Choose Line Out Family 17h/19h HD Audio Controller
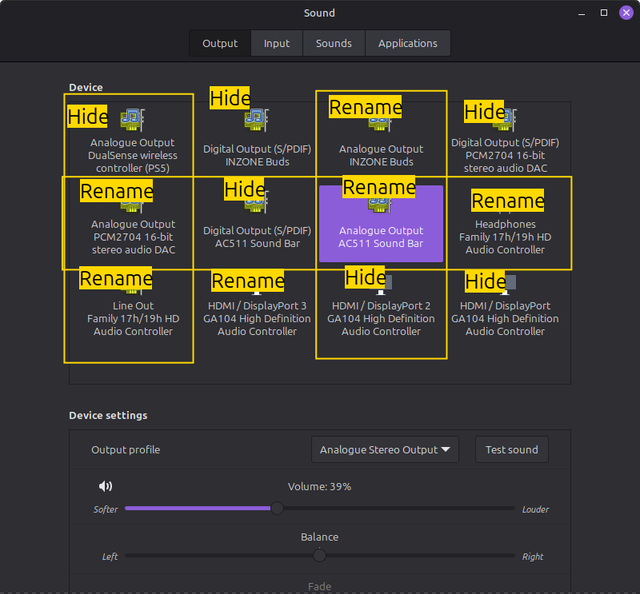 (x=133, y=305)
